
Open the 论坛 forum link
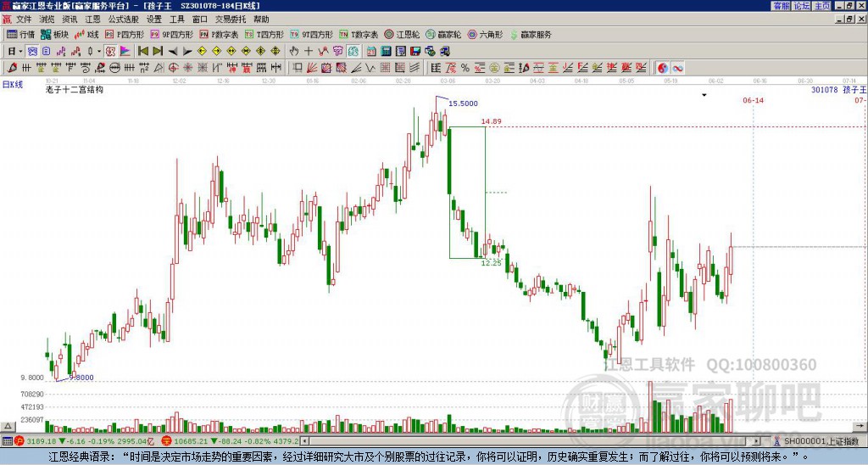pos(801,6)
